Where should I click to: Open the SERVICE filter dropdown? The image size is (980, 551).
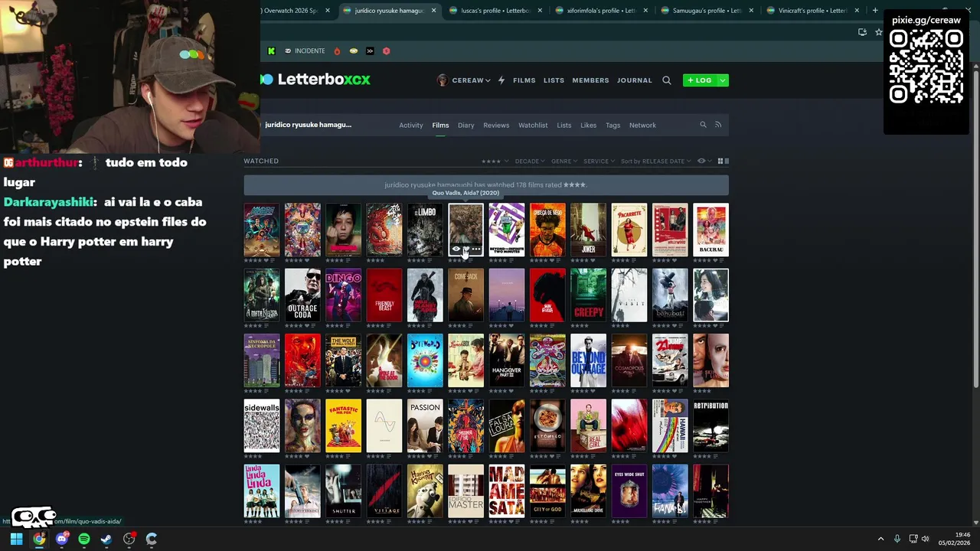[599, 161]
